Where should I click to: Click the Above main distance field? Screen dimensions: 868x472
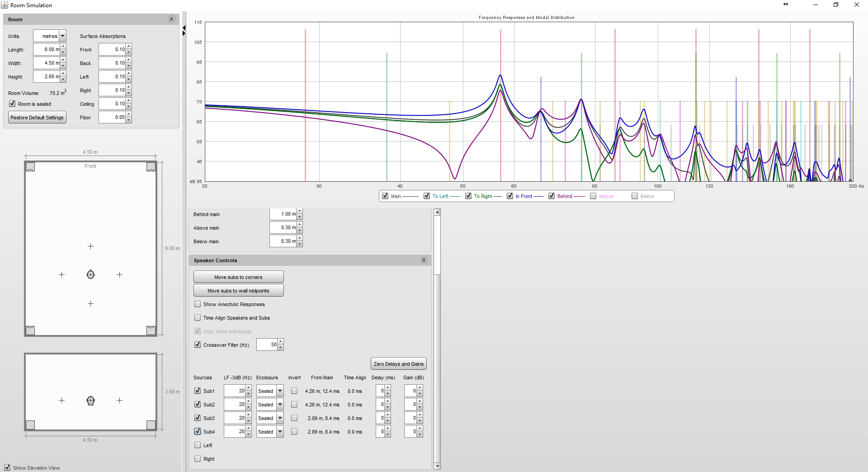pos(283,228)
